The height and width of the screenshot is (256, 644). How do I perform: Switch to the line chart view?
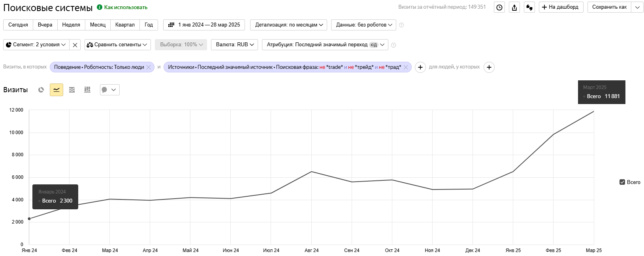tap(56, 90)
